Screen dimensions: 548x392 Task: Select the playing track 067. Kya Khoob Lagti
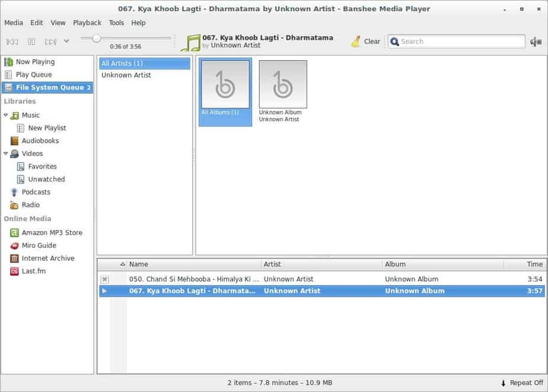(x=322, y=291)
